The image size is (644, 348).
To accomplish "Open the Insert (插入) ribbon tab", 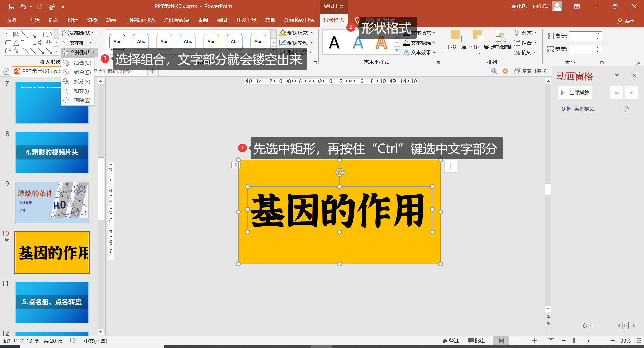I will click(53, 20).
